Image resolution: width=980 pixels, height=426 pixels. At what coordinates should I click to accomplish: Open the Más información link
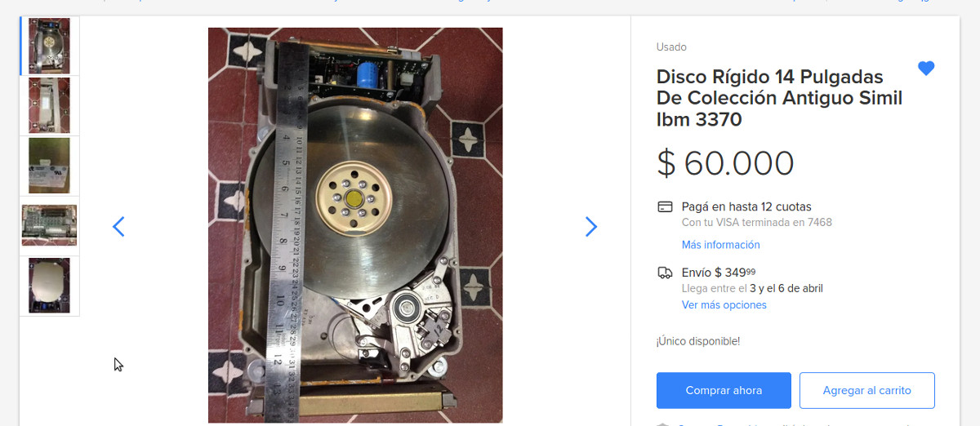[x=720, y=245]
